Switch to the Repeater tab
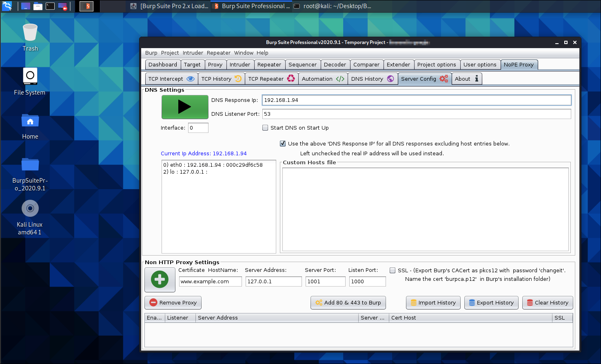 (x=269, y=64)
